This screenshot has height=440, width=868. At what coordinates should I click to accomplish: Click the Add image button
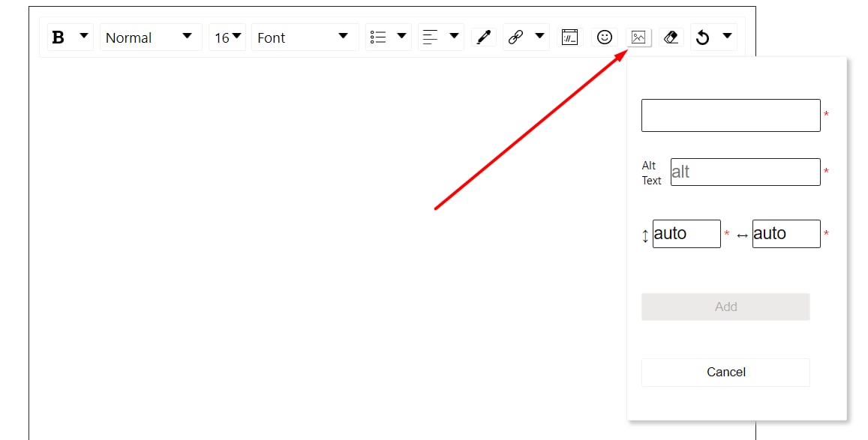pos(725,307)
